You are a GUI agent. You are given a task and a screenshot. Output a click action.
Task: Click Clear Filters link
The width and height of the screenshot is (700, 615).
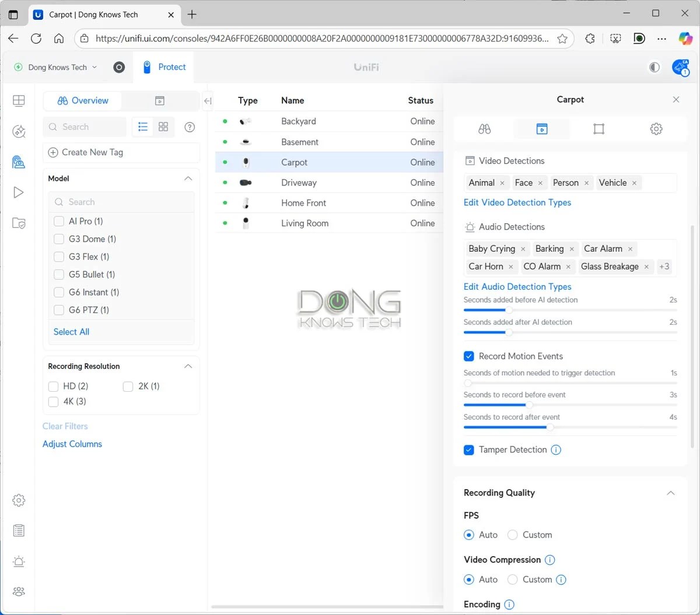tap(65, 426)
